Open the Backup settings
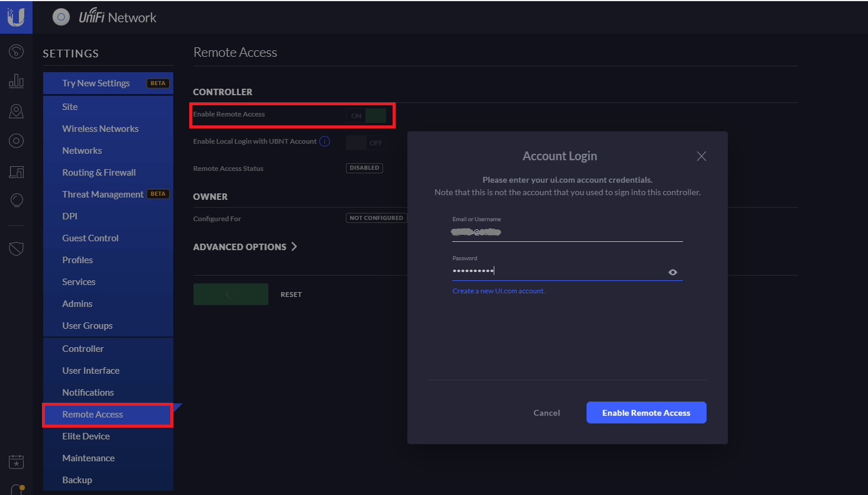Screen dimensions: 868x495 [x=108, y=480]
